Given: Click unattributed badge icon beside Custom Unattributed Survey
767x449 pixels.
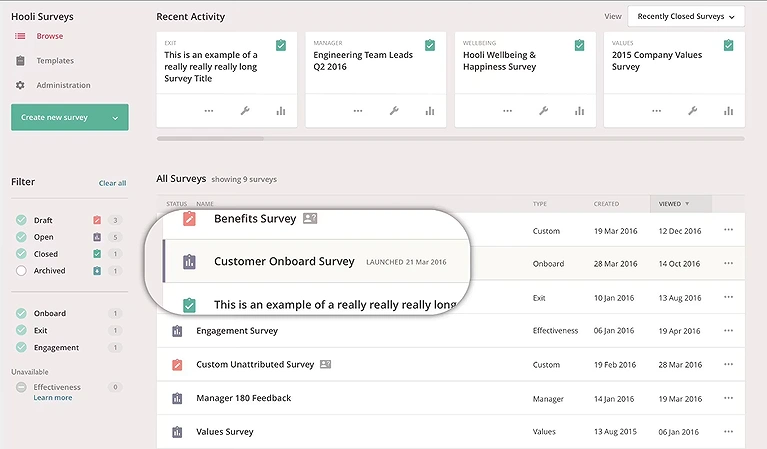Looking at the screenshot, I should 325,364.
